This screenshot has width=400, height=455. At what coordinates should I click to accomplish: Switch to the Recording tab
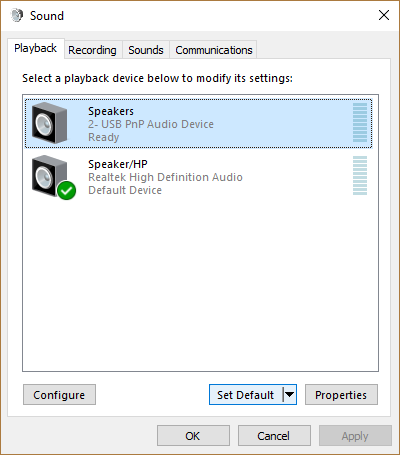click(92, 50)
